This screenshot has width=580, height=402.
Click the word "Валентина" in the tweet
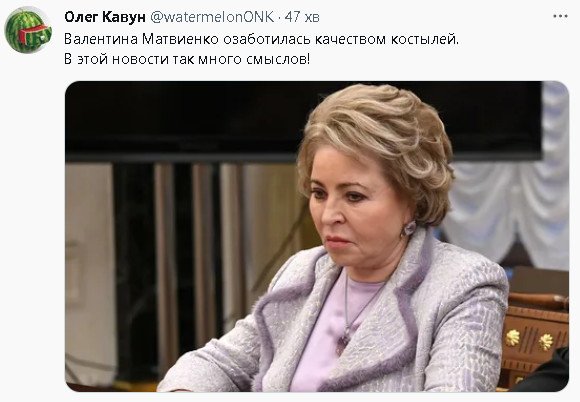[x=101, y=39]
